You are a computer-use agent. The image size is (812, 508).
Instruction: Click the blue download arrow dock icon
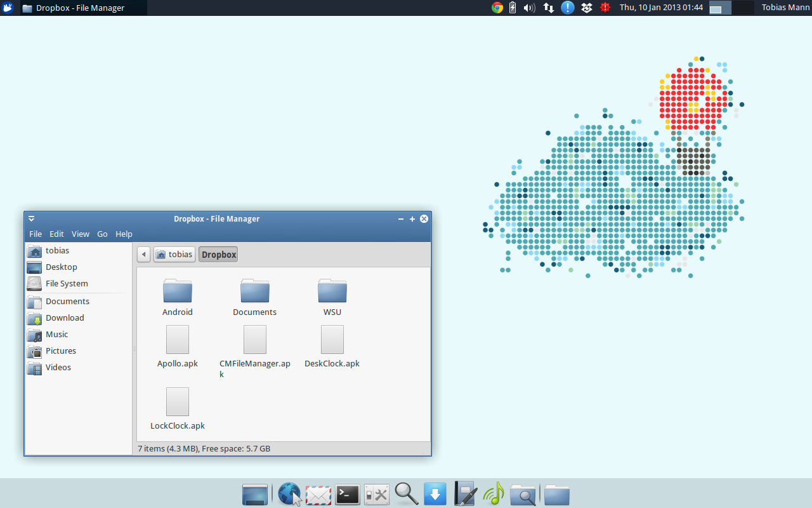[435, 494]
